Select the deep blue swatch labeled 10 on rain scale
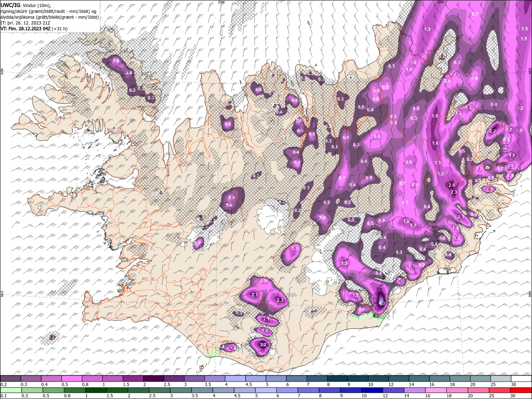 click(x=372, y=390)
